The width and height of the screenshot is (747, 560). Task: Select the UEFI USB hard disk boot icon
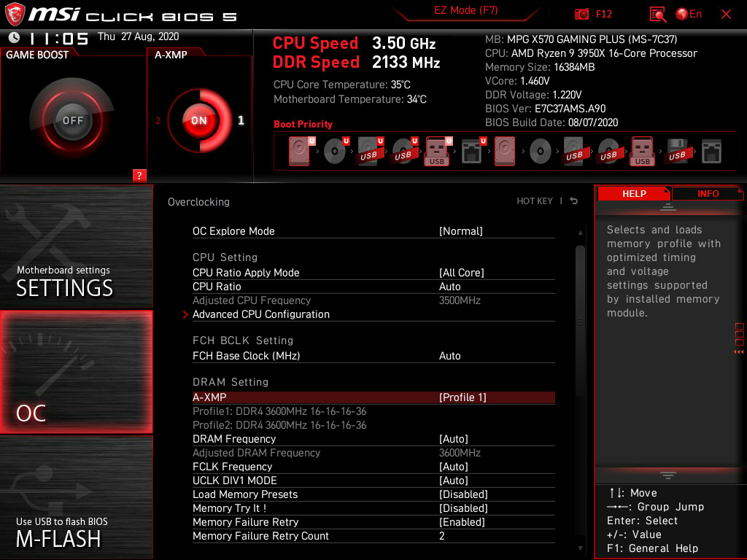[370, 152]
